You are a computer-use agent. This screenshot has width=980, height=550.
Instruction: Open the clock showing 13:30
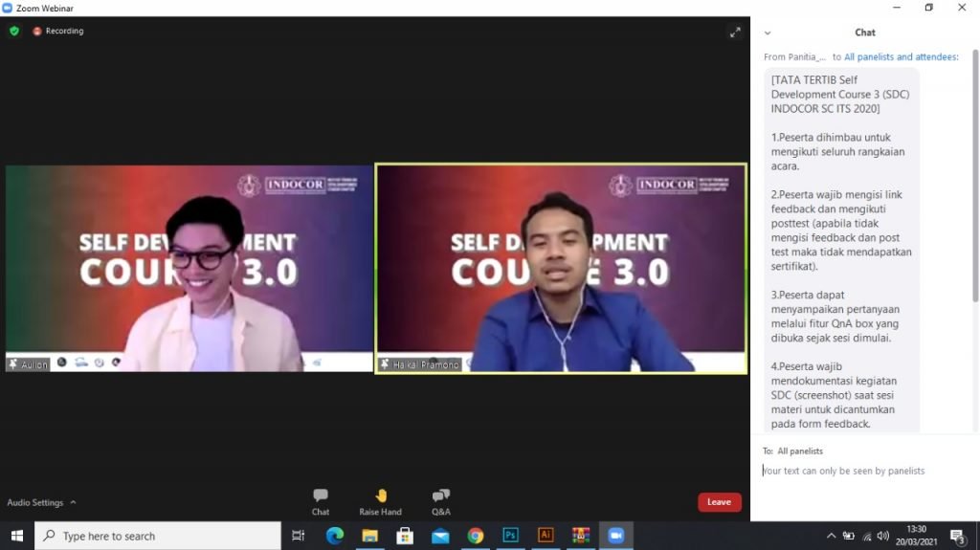(916, 536)
